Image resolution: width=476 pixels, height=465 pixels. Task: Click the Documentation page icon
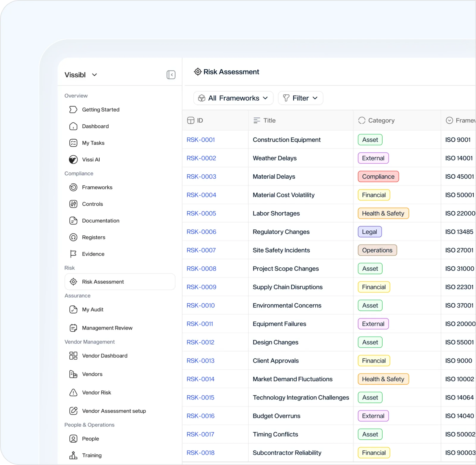point(73,221)
